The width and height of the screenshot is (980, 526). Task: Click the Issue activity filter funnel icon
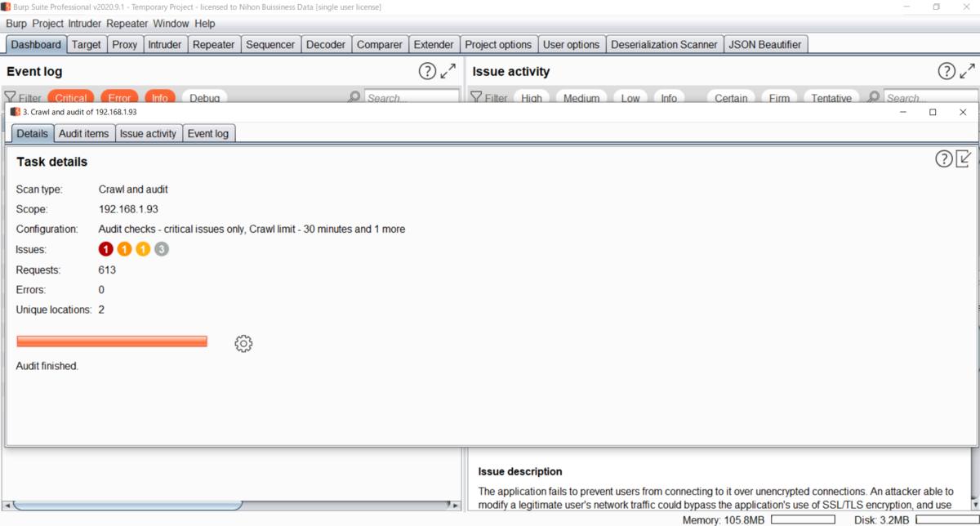(x=477, y=98)
